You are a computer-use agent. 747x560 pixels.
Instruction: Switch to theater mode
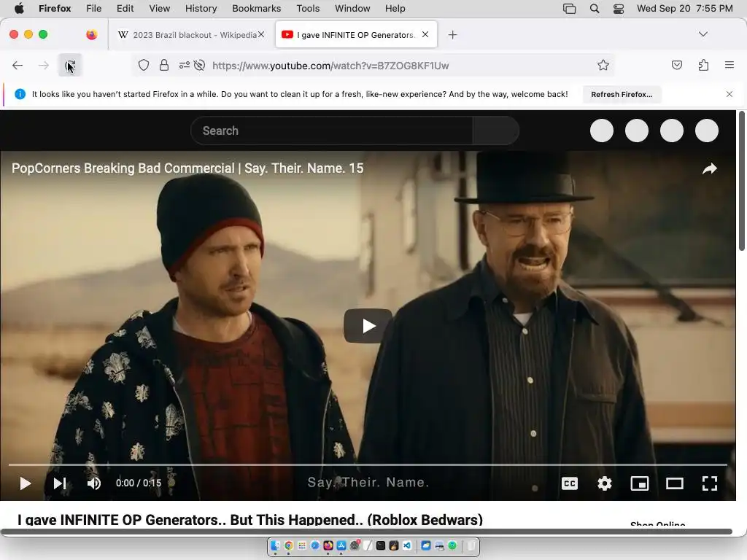point(675,483)
